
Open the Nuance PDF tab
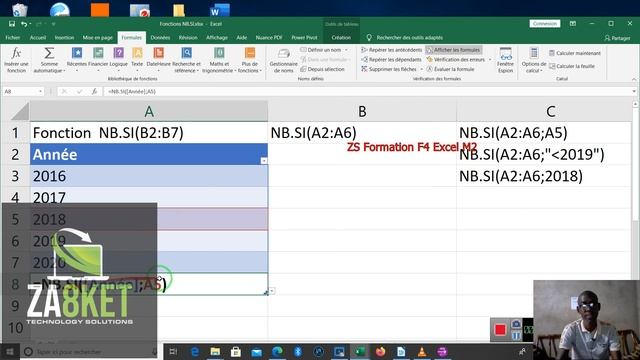[269, 38]
